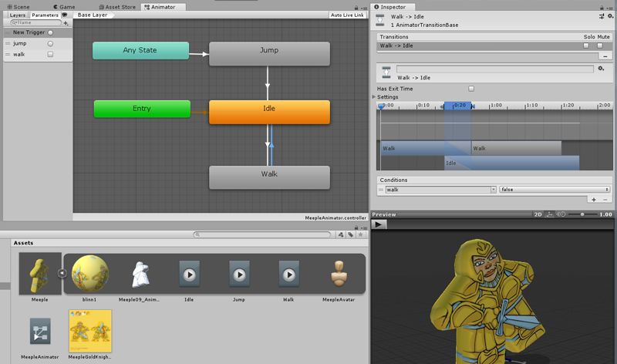617x364 pixels.
Task: Focus the Project assets search field
Action: click(261, 234)
